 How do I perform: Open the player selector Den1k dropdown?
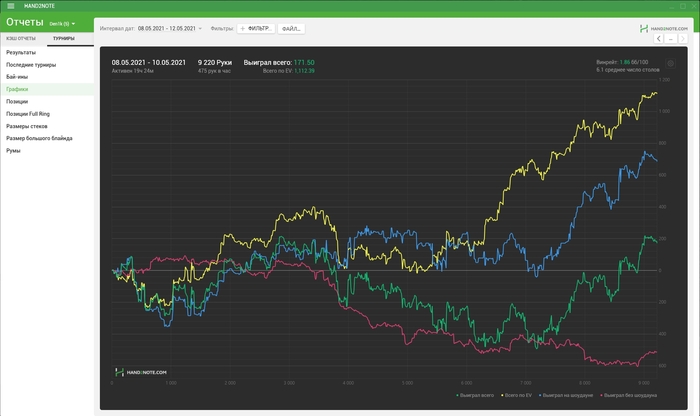click(62, 24)
